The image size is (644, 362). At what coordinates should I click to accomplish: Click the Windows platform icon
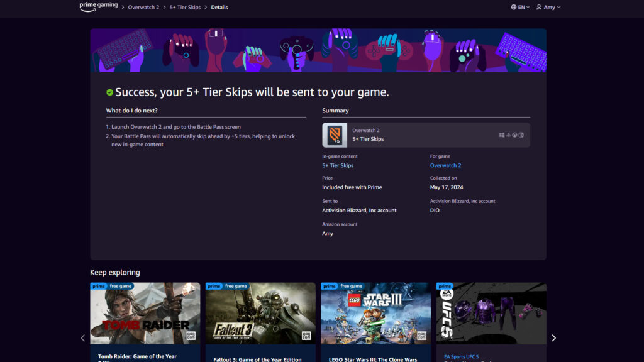(502, 135)
